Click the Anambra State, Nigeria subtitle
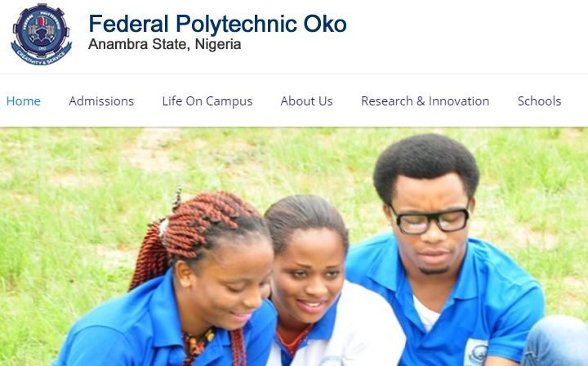Viewport: 588px width, 366px height. tap(165, 44)
